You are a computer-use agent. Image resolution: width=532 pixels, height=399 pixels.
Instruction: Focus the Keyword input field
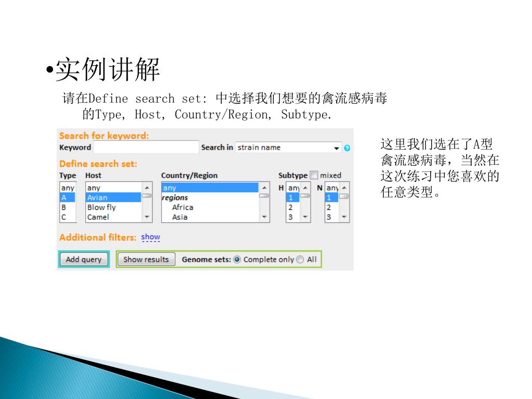(146, 147)
